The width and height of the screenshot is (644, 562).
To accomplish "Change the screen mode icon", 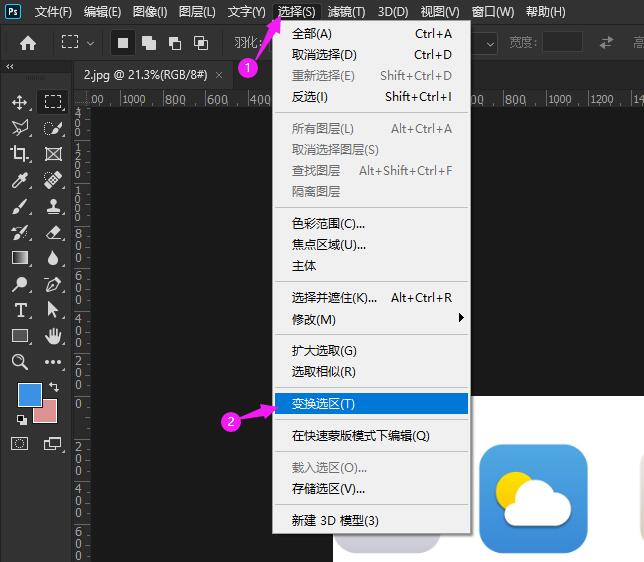I will click(x=53, y=444).
